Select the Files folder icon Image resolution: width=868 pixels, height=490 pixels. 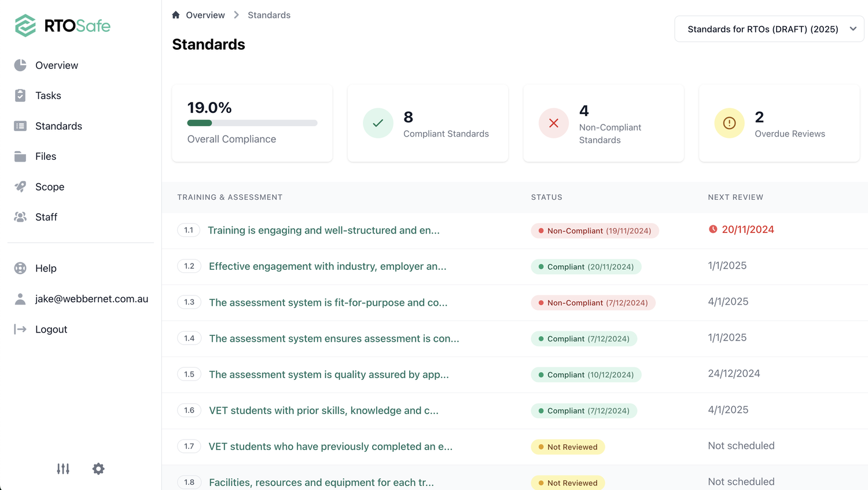coord(20,156)
